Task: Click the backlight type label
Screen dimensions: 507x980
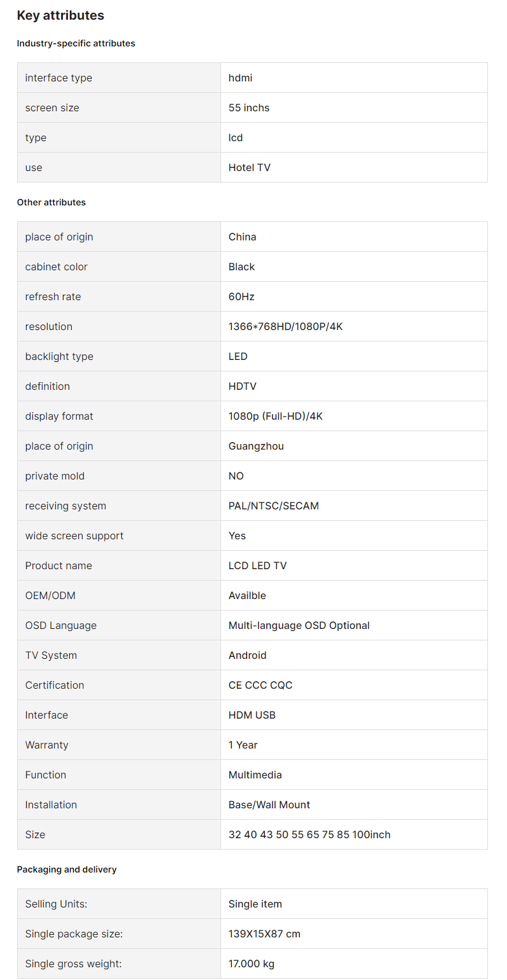Action: coord(59,356)
